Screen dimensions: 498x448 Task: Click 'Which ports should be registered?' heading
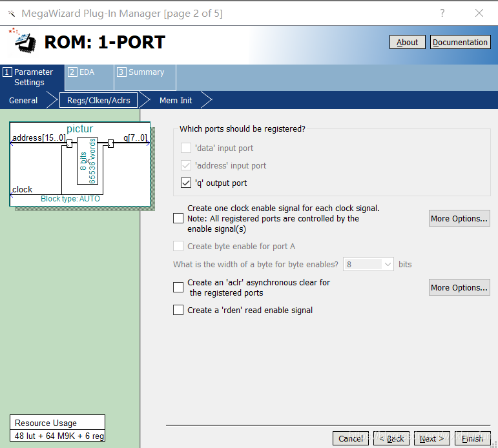coord(242,129)
